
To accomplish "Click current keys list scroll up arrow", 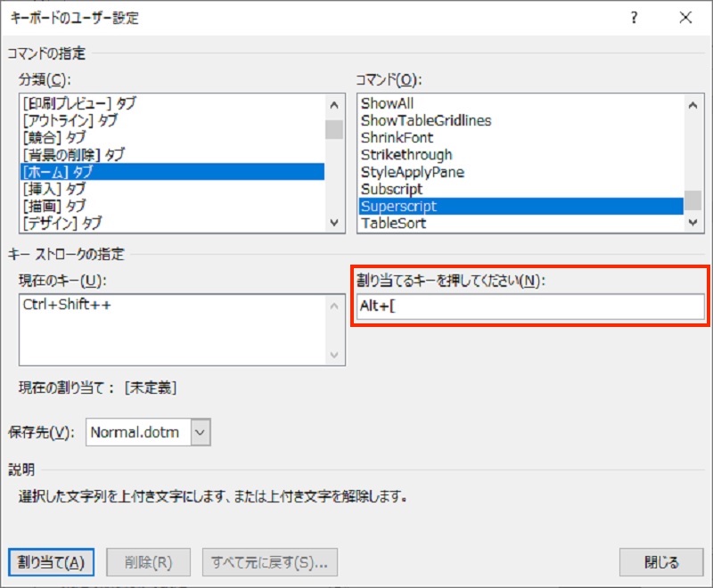I will [334, 306].
